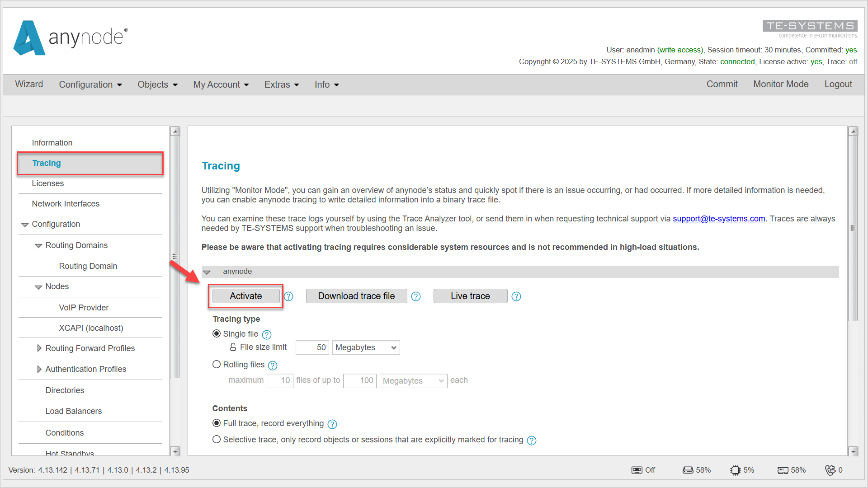Collapse the anynode section
Image resolution: width=868 pixels, height=488 pixels.
tap(207, 272)
